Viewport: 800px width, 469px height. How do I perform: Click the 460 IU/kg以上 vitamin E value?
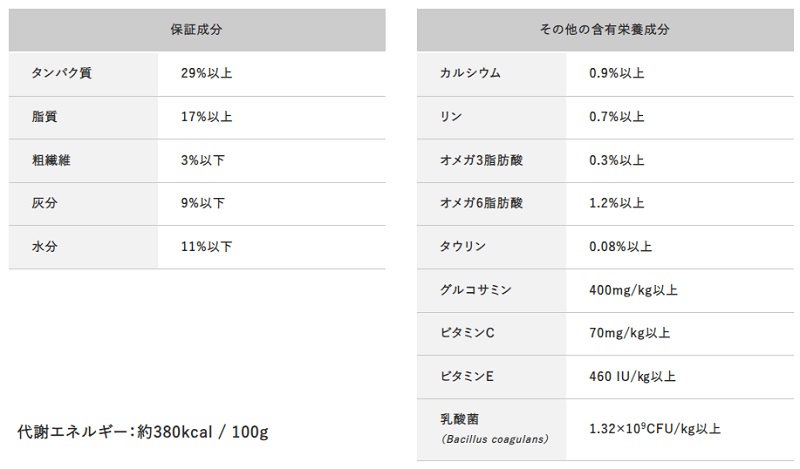pyautogui.click(x=633, y=377)
